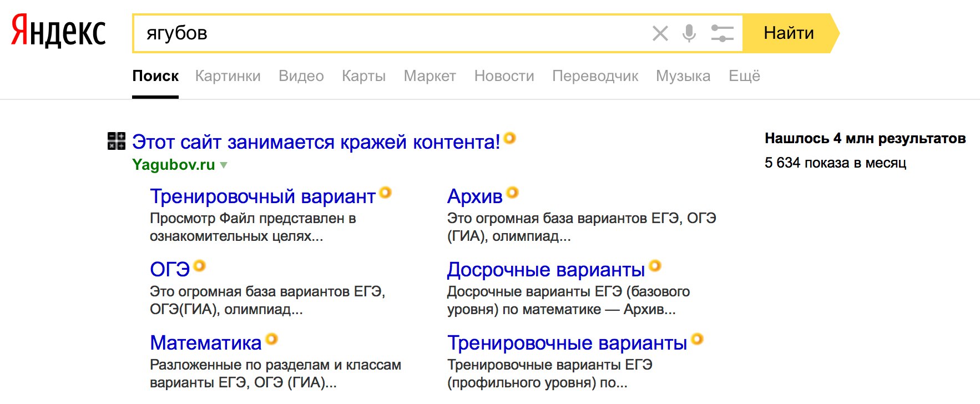This screenshot has height=404, width=980.
Task: Click text '5 634 показа в месяц'
Action: tap(835, 163)
